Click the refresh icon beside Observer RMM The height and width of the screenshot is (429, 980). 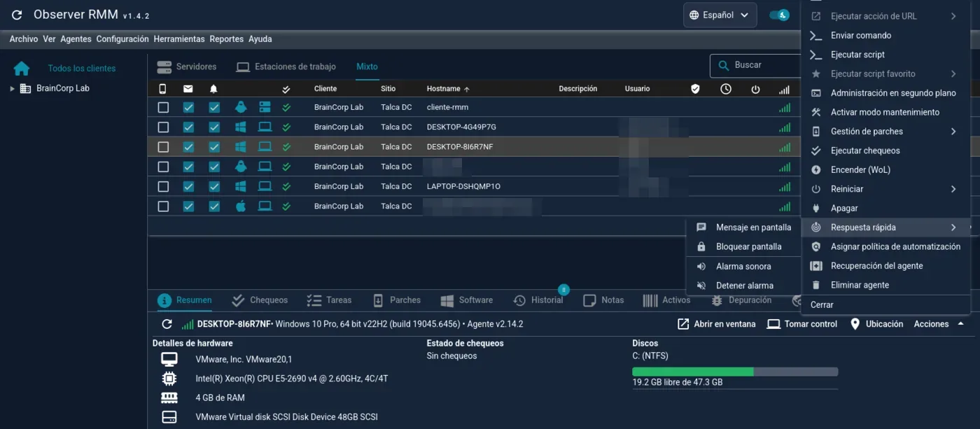[17, 15]
